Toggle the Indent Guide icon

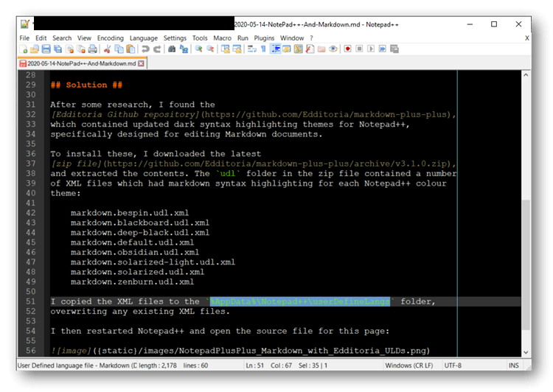pyautogui.click(x=275, y=49)
